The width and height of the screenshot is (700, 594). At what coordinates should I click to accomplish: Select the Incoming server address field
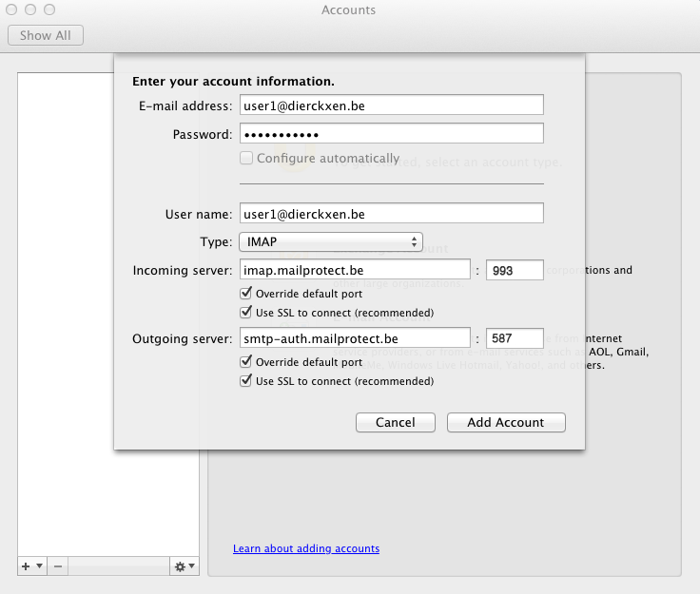(x=355, y=271)
